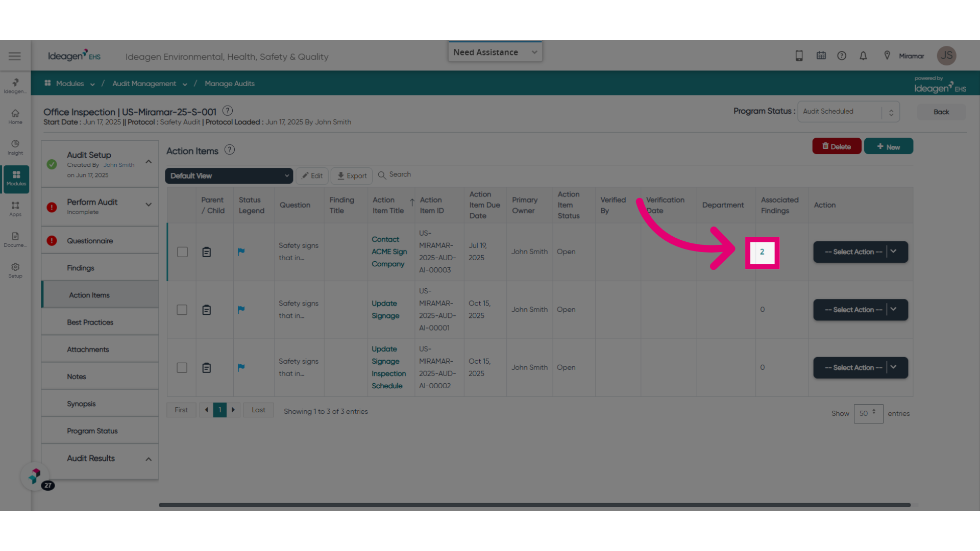Click the horizontal scrollbar at bottom

pyautogui.click(x=534, y=505)
